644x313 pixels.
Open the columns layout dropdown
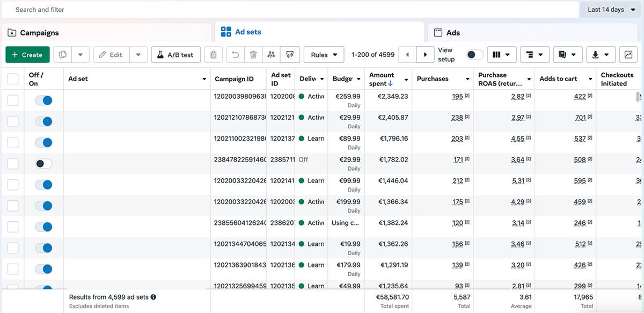pyautogui.click(x=502, y=55)
